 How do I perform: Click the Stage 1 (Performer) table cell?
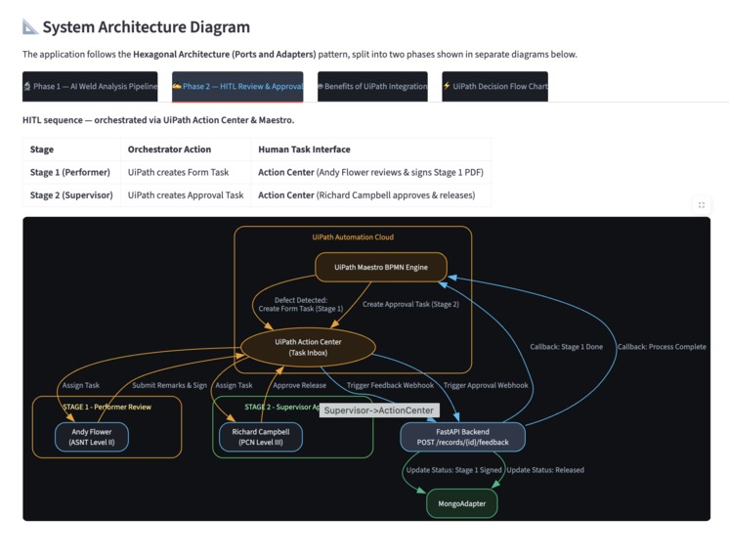(x=71, y=172)
